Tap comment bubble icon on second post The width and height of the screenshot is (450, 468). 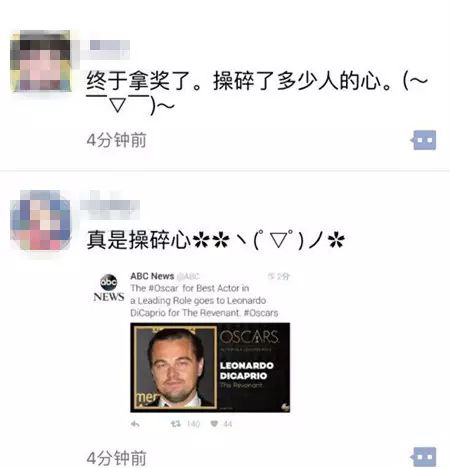click(423, 457)
